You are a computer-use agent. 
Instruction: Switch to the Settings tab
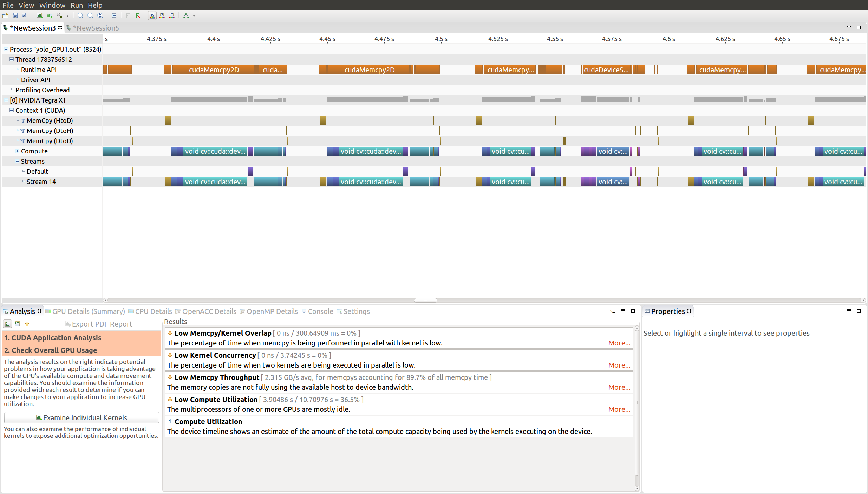point(353,311)
